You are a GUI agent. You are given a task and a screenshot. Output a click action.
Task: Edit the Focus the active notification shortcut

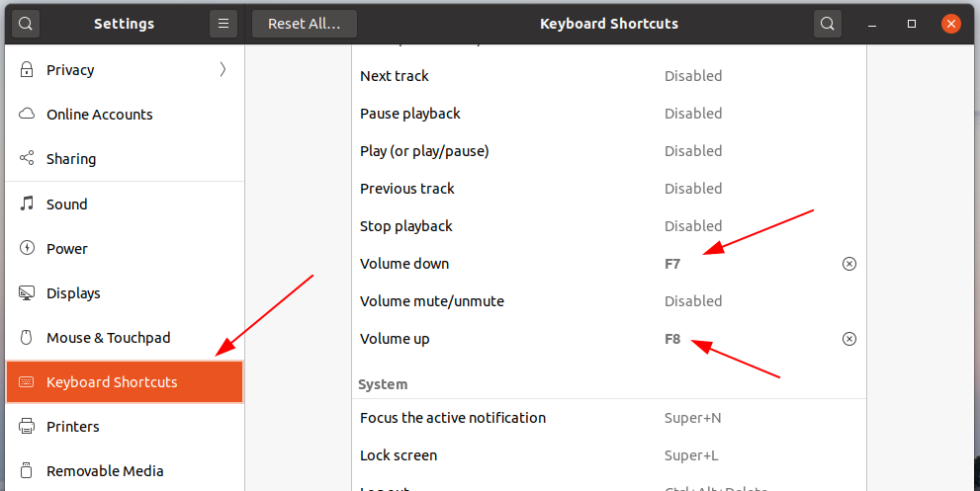click(609, 418)
